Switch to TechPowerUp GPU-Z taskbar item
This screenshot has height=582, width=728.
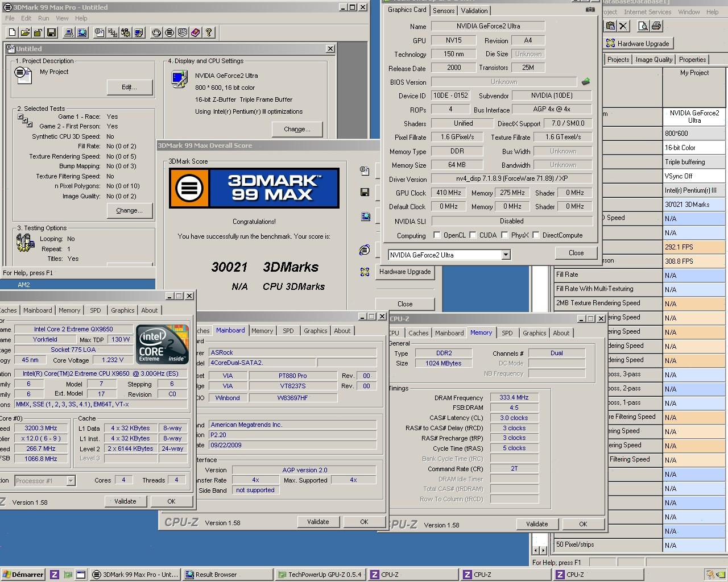(x=320, y=575)
